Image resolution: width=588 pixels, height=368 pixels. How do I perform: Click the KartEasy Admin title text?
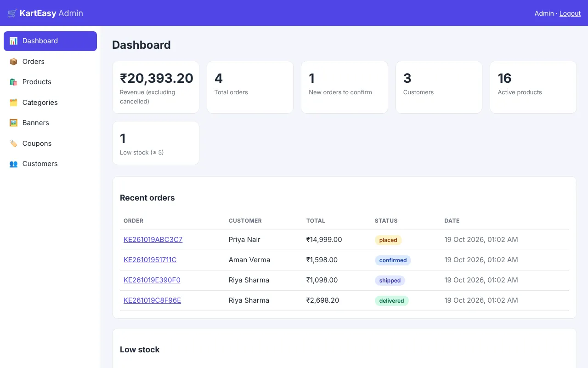point(51,13)
